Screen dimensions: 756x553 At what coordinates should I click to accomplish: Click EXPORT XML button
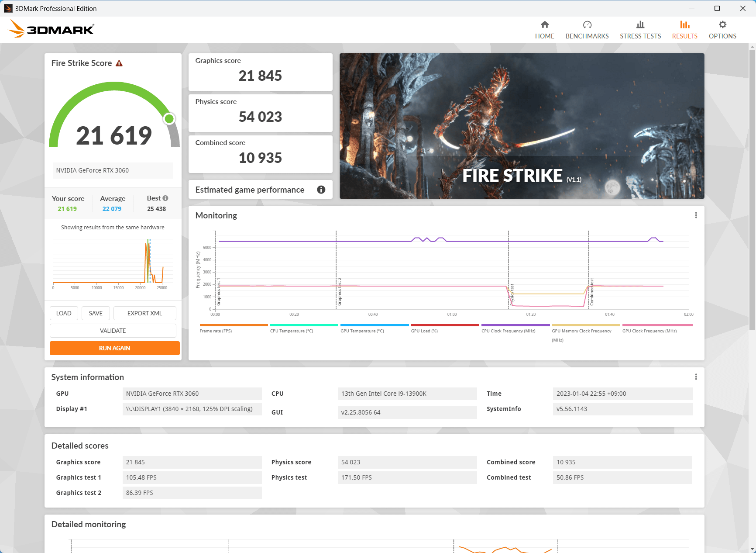point(145,313)
